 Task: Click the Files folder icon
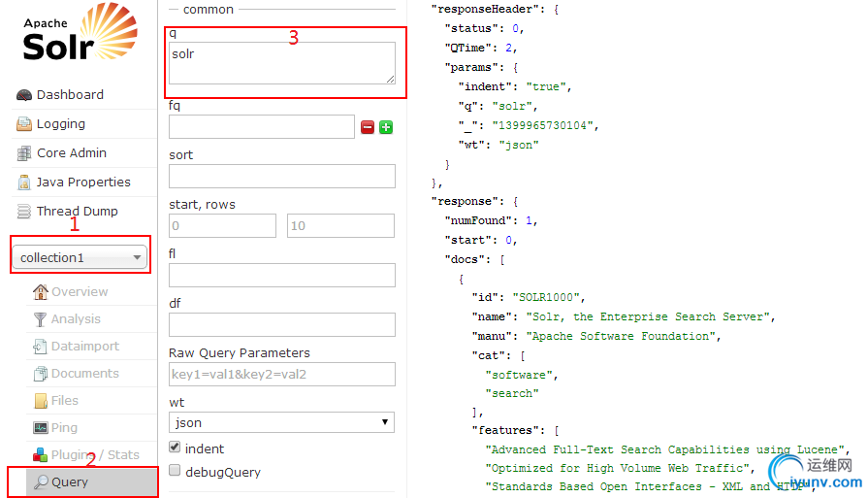(x=41, y=401)
